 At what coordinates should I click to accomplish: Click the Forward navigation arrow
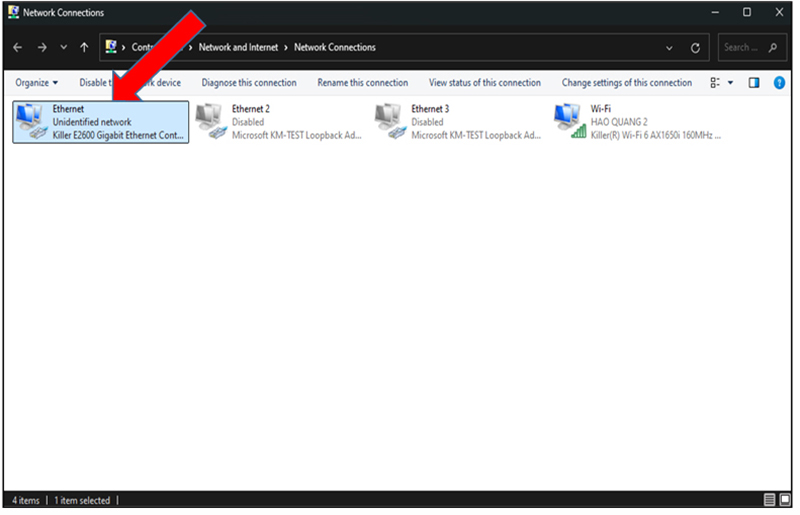42,47
